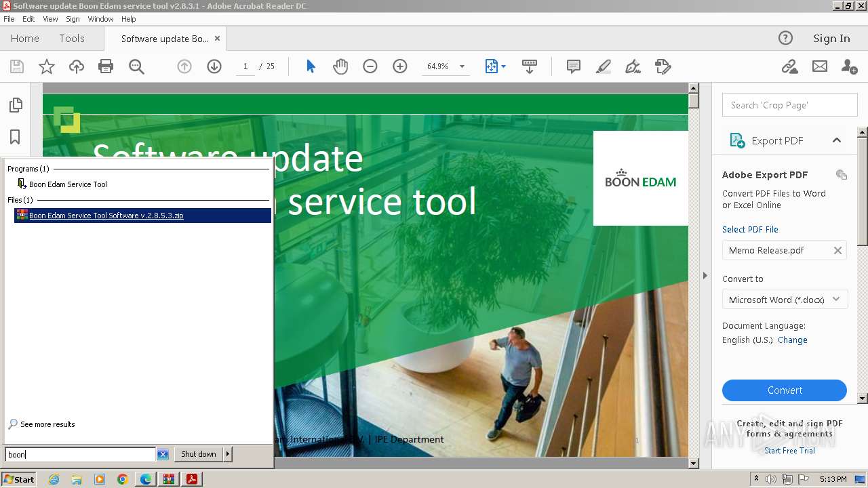Zoom out with the minus icon

(x=370, y=66)
